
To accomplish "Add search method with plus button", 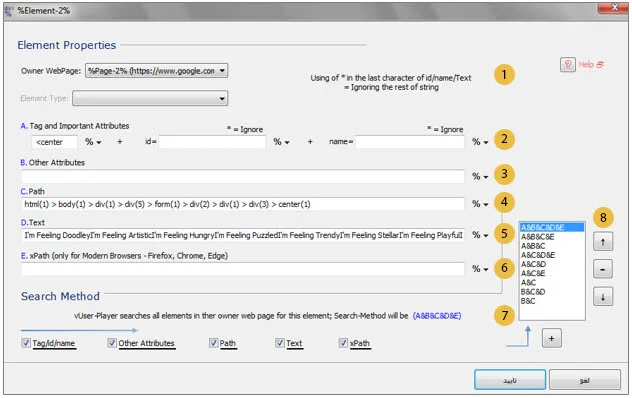I will pyautogui.click(x=551, y=338).
